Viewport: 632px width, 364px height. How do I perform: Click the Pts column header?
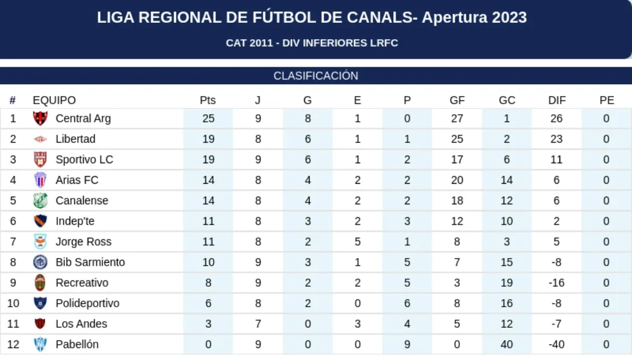click(x=208, y=100)
